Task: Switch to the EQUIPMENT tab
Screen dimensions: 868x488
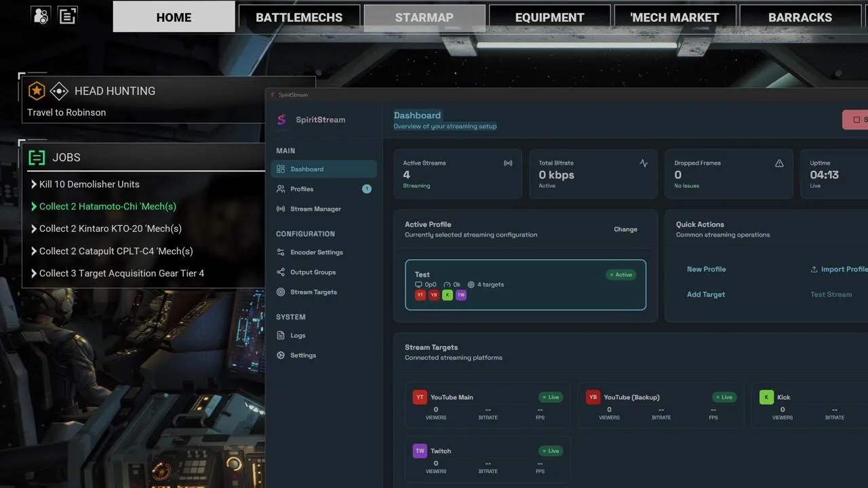Action: pos(549,18)
